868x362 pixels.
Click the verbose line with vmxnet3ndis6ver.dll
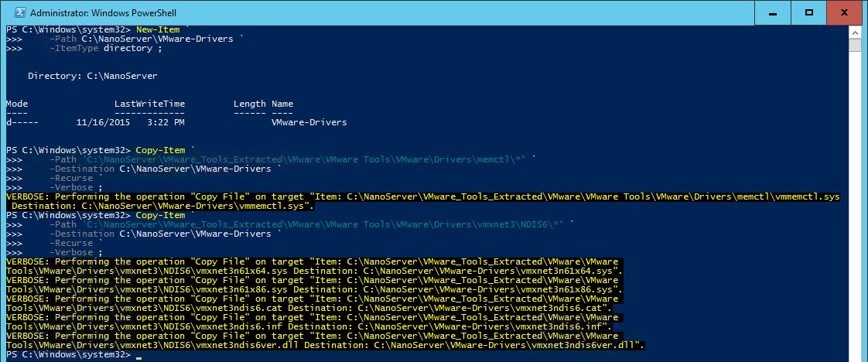tap(326, 346)
